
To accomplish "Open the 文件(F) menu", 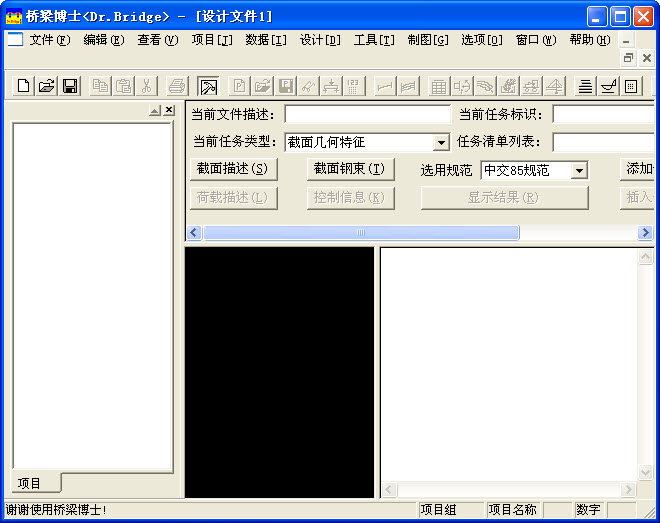I will point(49,40).
